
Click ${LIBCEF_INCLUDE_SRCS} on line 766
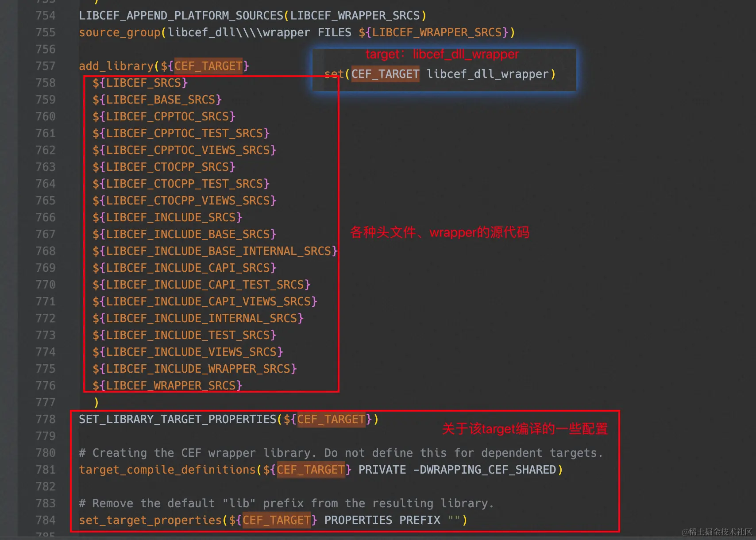coord(167,217)
